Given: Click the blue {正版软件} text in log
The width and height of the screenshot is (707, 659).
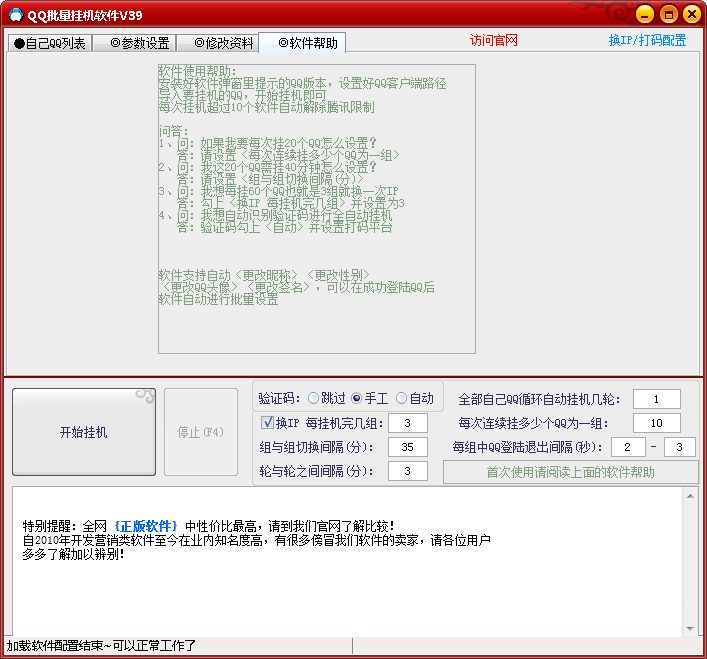Looking at the screenshot, I should [146, 526].
